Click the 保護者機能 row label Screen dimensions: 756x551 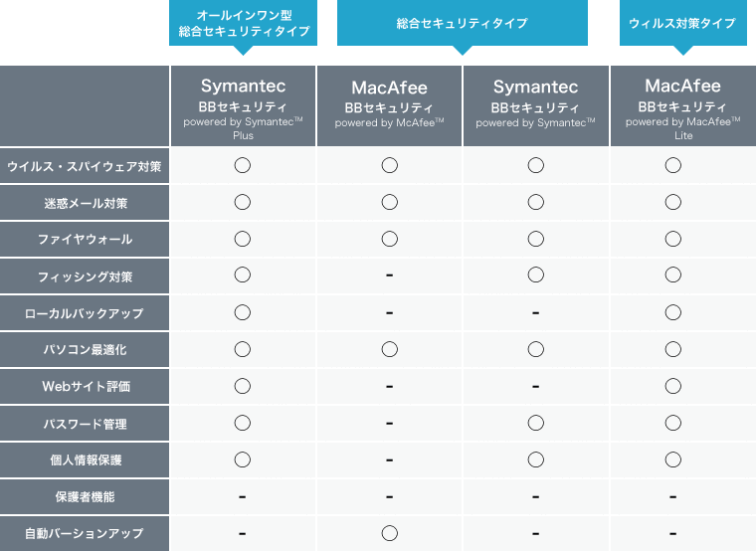click(x=84, y=496)
